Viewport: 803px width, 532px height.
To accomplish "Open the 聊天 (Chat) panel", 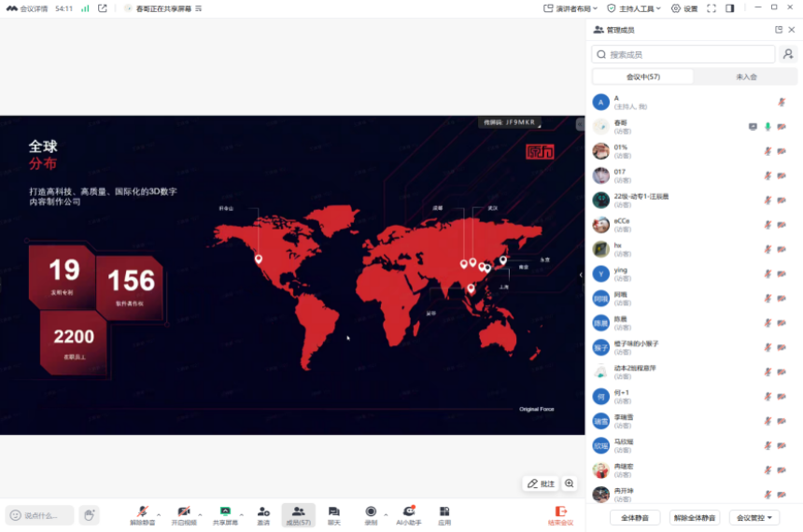I will pyautogui.click(x=333, y=514).
